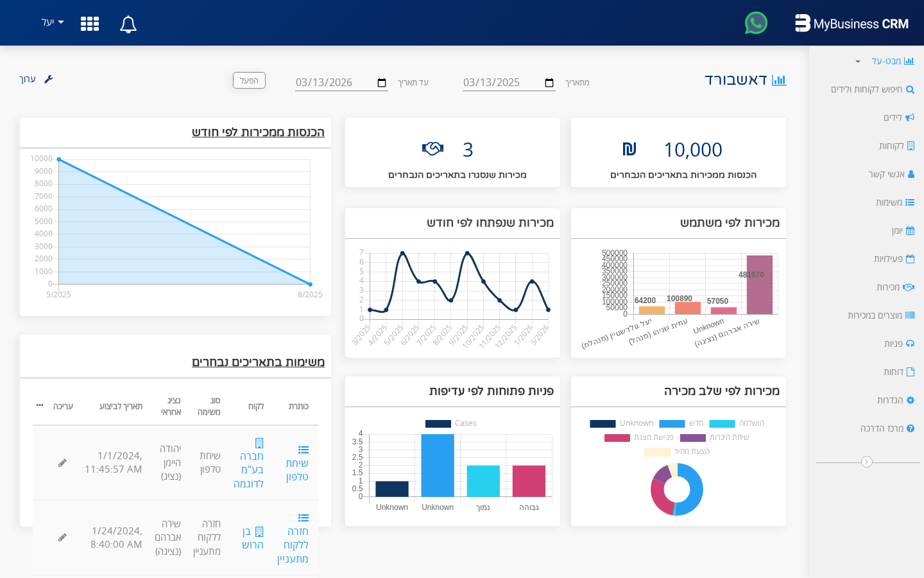Click the pencil edit icon on first task row
Viewport: 924px width, 578px height.
tap(62, 462)
